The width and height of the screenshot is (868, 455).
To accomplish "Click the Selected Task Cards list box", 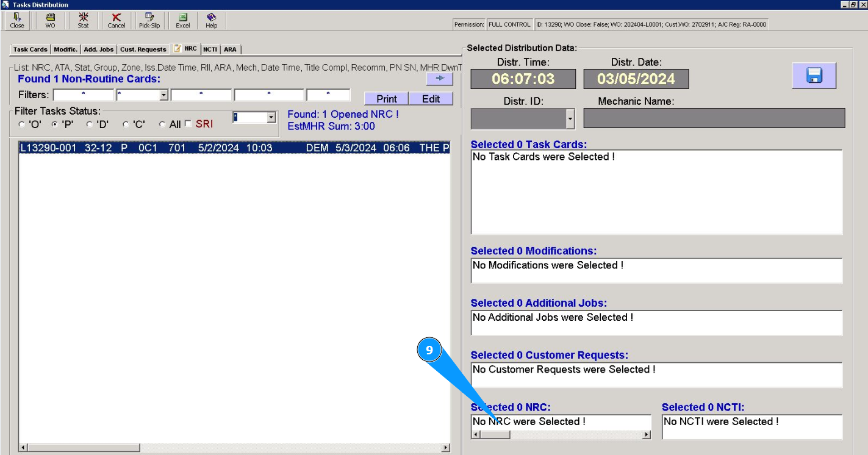I will (656, 192).
